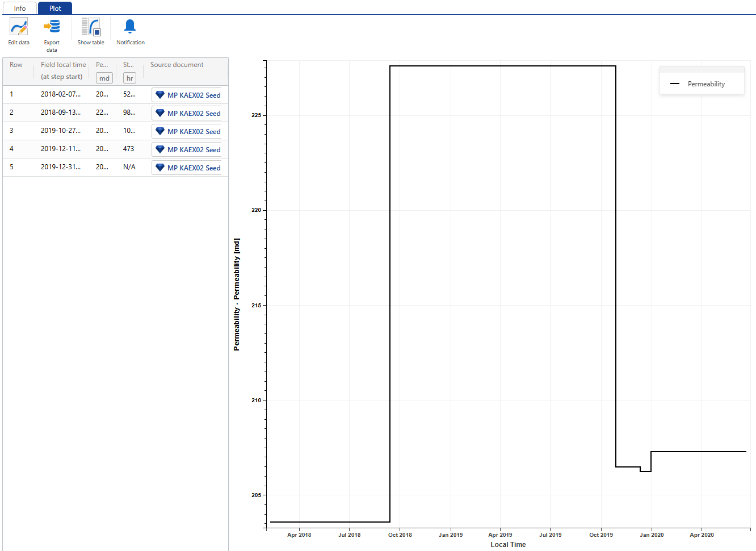This screenshot has height=551, width=756.
Task: Switch to the Info tab
Action: (x=20, y=8)
